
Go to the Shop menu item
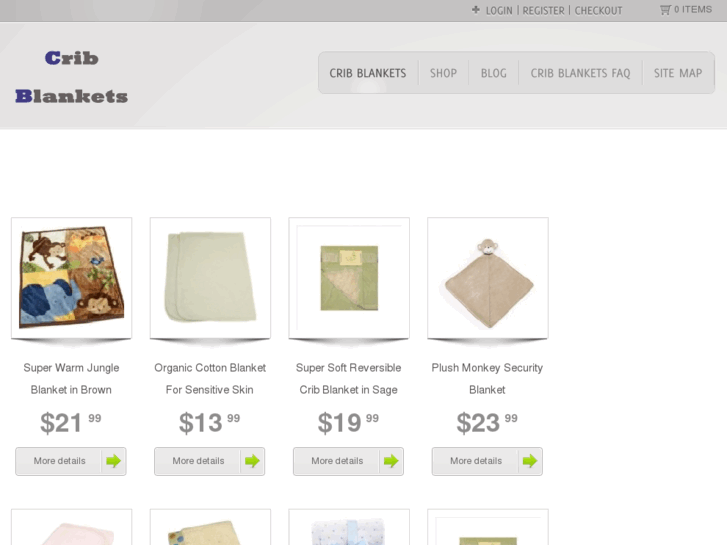443,73
